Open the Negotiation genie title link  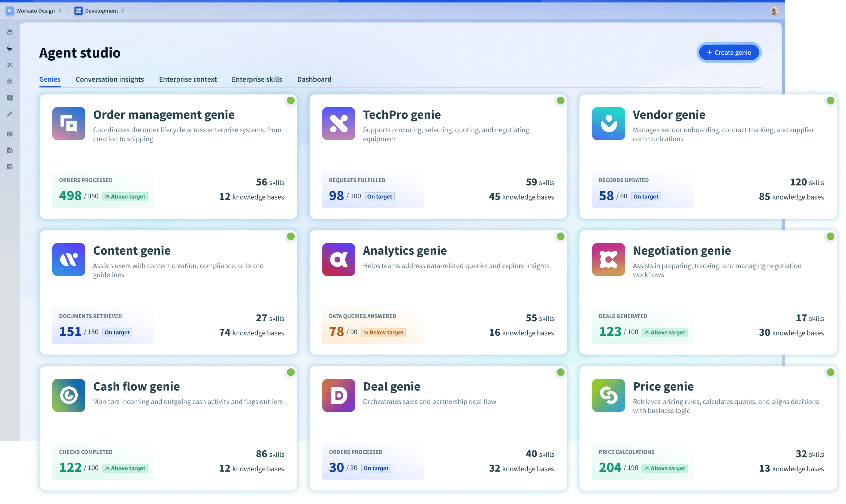coord(681,251)
